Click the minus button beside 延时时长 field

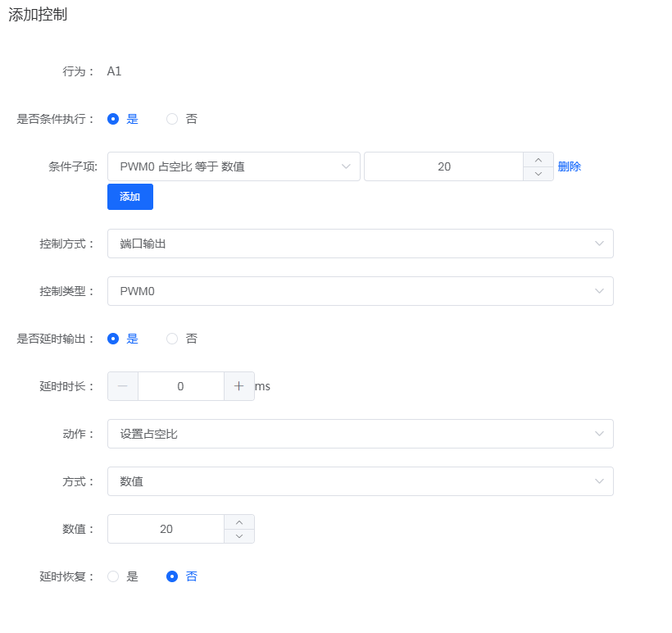122,385
